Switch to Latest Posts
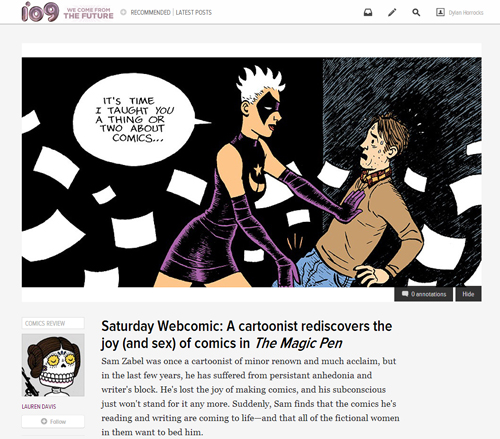This screenshot has width=500, height=439. pyautogui.click(x=194, y=13)
